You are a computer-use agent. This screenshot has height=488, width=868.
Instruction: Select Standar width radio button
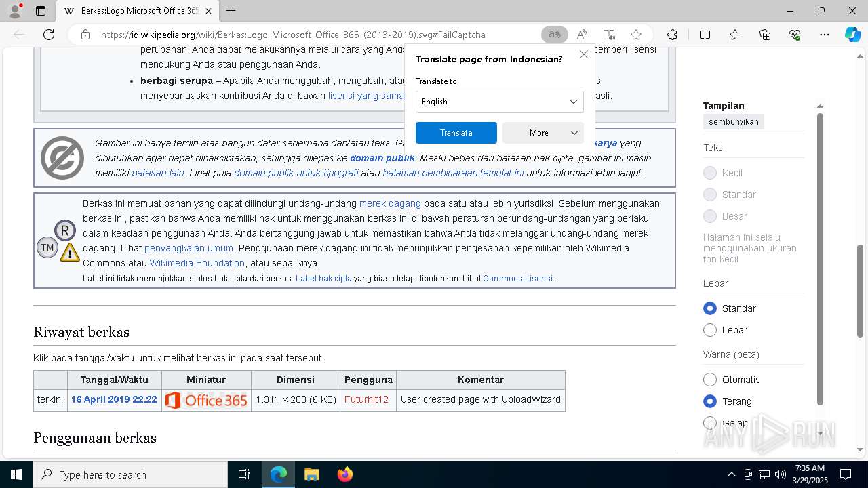pyautogui.click(x=710, y=308)
